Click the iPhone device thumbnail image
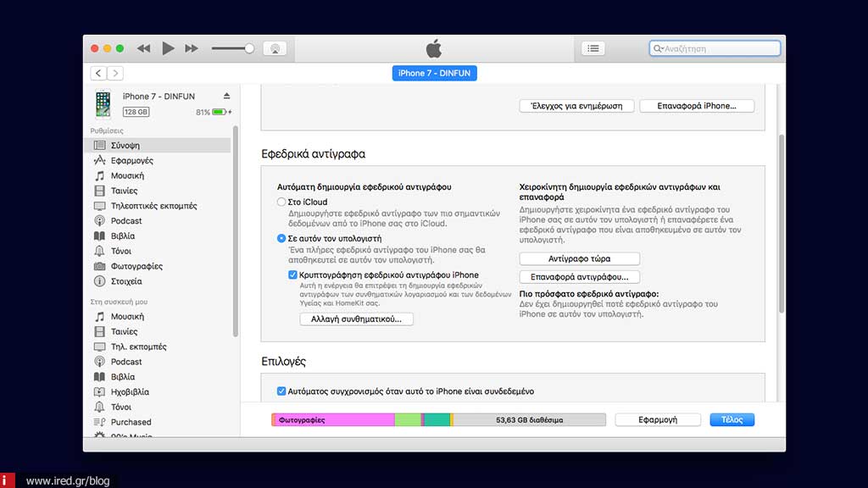Image resolution: width=868 pixels, height=488 pixels. point(103,103)
